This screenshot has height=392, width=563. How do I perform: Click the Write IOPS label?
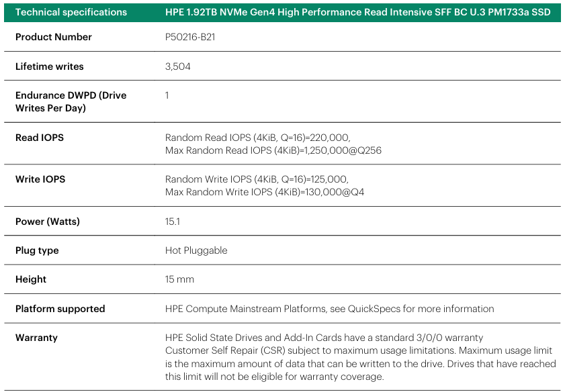click(40, 179)
